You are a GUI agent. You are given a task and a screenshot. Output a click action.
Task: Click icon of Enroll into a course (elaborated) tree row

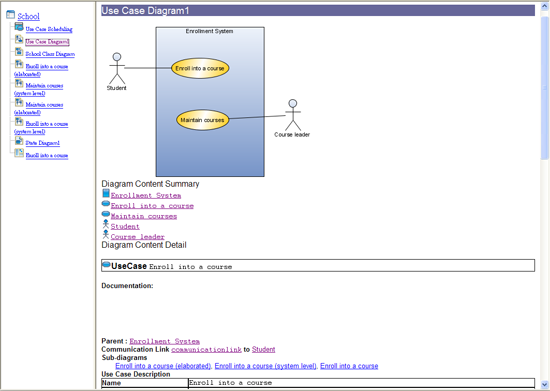(19, 64)
